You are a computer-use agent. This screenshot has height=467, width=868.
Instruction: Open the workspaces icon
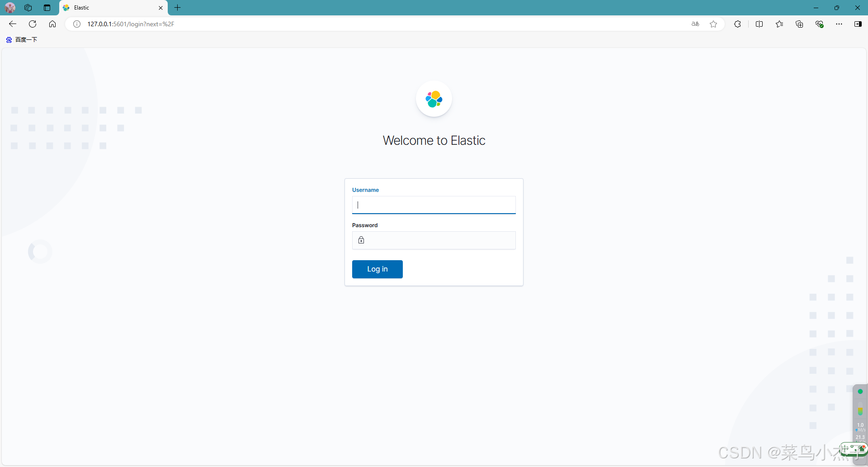coord(28,8)
